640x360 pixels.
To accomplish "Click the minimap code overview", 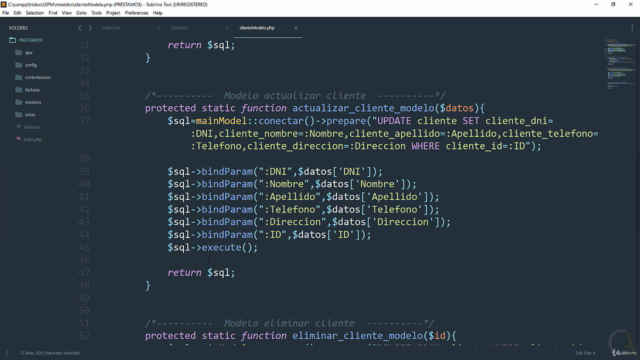I will click(620, 63).
